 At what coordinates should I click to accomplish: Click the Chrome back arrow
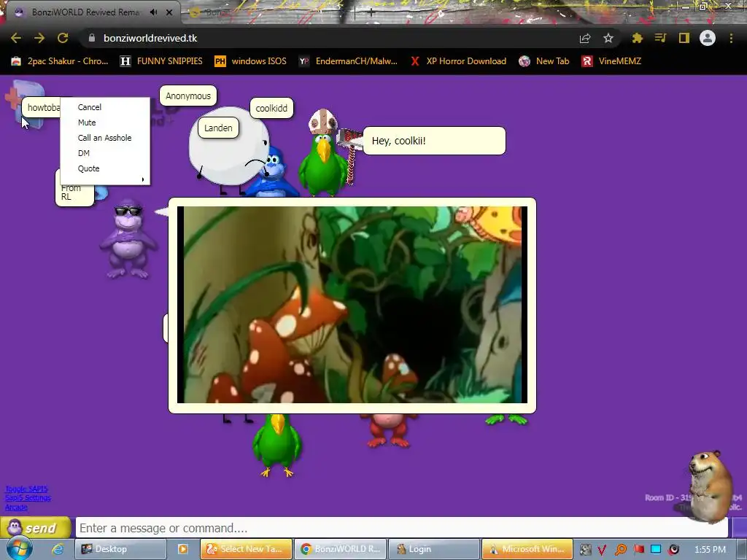pyautogui.click(x=16, y=38)
